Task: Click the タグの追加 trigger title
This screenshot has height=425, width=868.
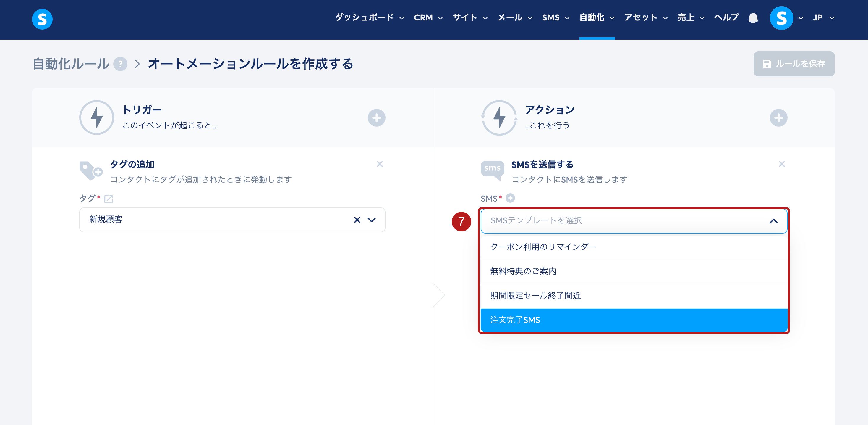Action: [132, 164]
